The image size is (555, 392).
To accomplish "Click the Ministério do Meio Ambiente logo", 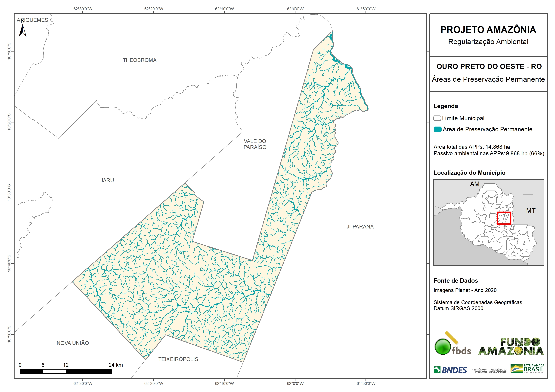I will [498, 371].
